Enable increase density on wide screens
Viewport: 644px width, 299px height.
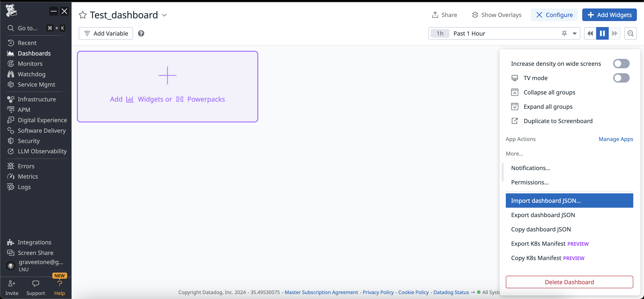tap(621, 64)
